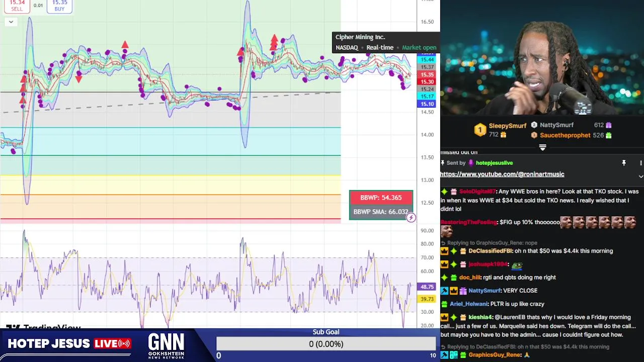Click the crown badge beside DeClassifiedFBI
The image size is (644, 362).
tap(444, 251)
